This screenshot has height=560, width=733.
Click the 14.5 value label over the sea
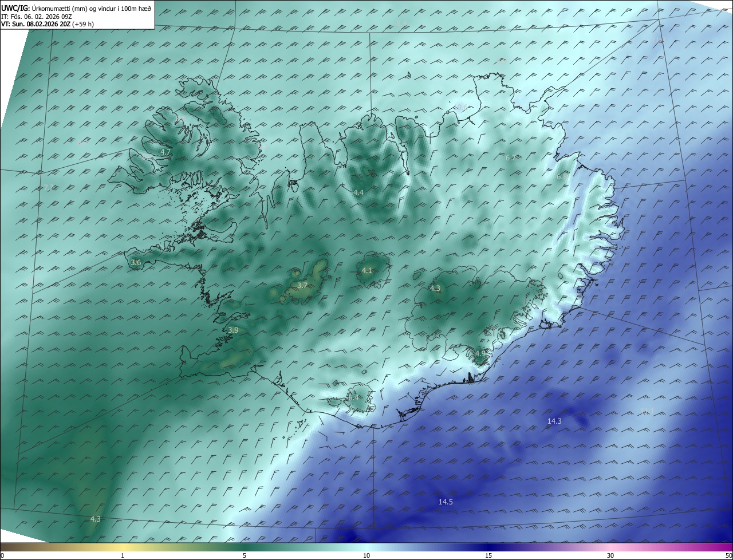tap(446, 502)
